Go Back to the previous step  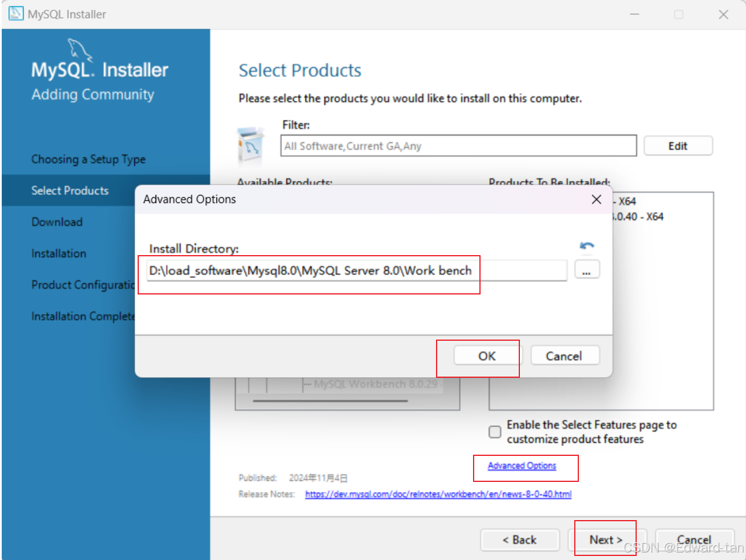519,540
